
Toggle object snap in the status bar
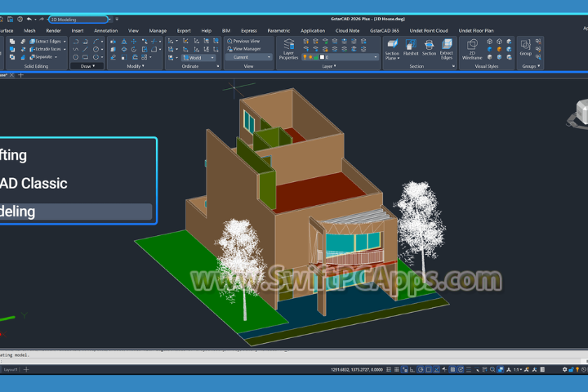(429, 369)
